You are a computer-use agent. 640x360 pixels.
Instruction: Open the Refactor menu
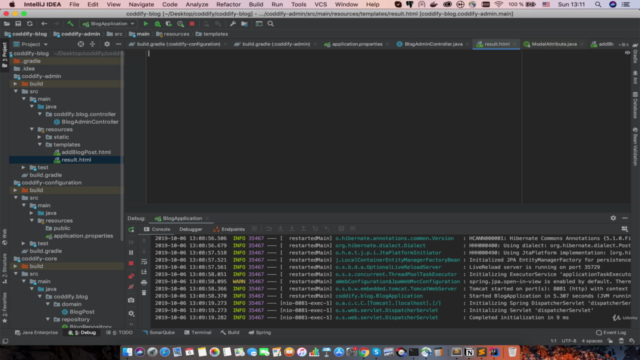pos(228,4)
